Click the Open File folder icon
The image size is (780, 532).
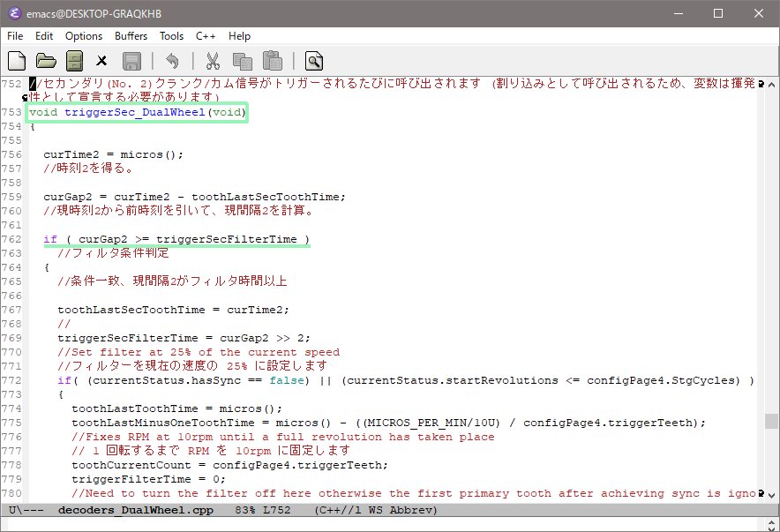point(46,61)
